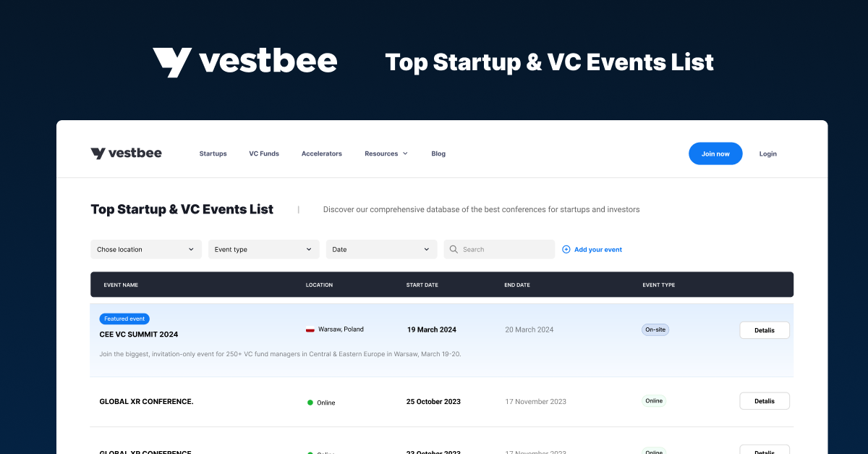Viewport: 868px width, 454px height.
Task: Open the Chose location dropdown
Action: pos(145,249)
